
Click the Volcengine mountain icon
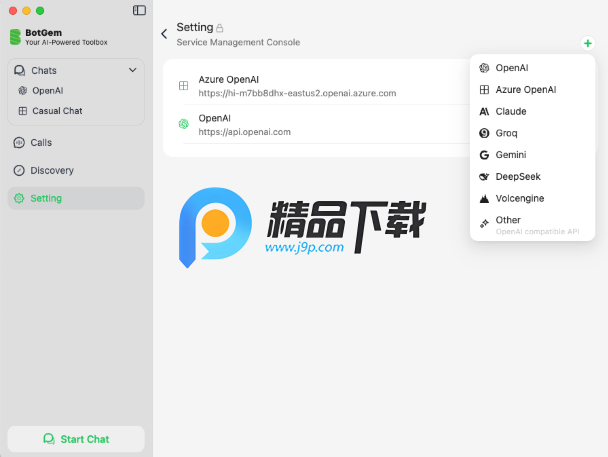pyautogui.click(x=484, y=198)
